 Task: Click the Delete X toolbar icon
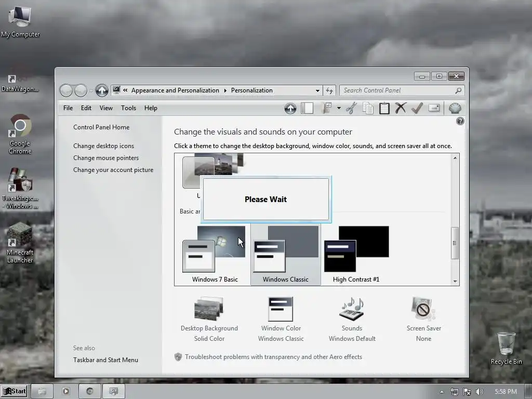click(401, 108)
